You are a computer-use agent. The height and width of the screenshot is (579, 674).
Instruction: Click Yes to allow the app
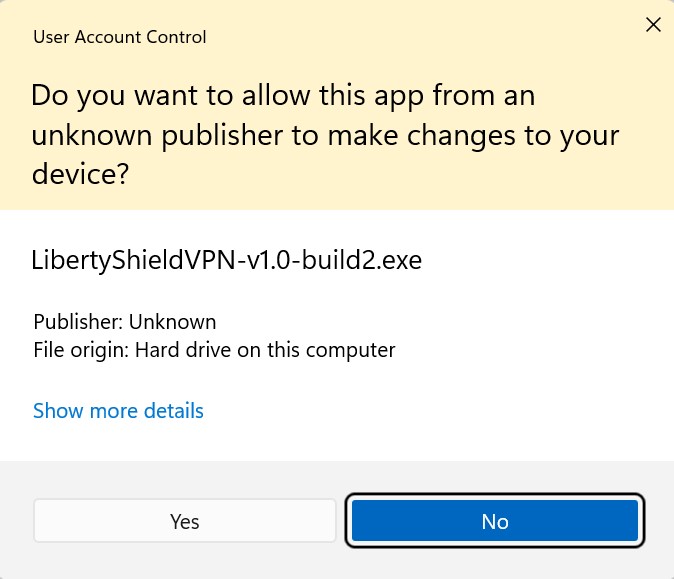[x=184, y=521]
